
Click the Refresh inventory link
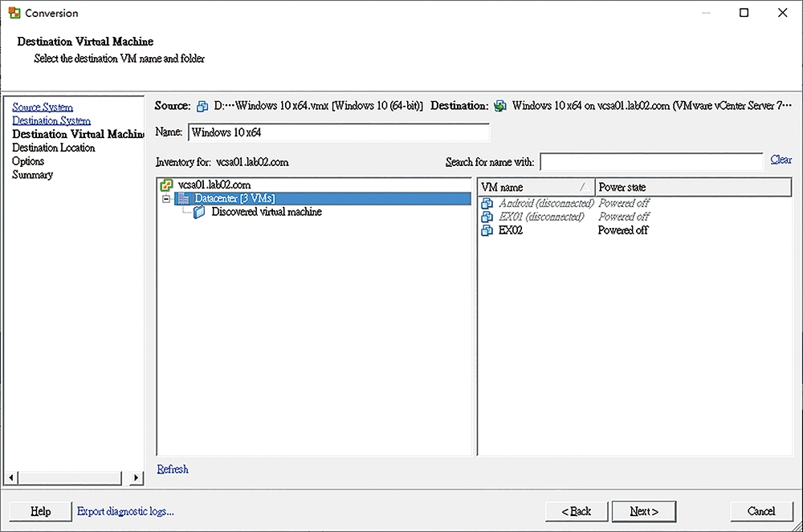point(173,469)
